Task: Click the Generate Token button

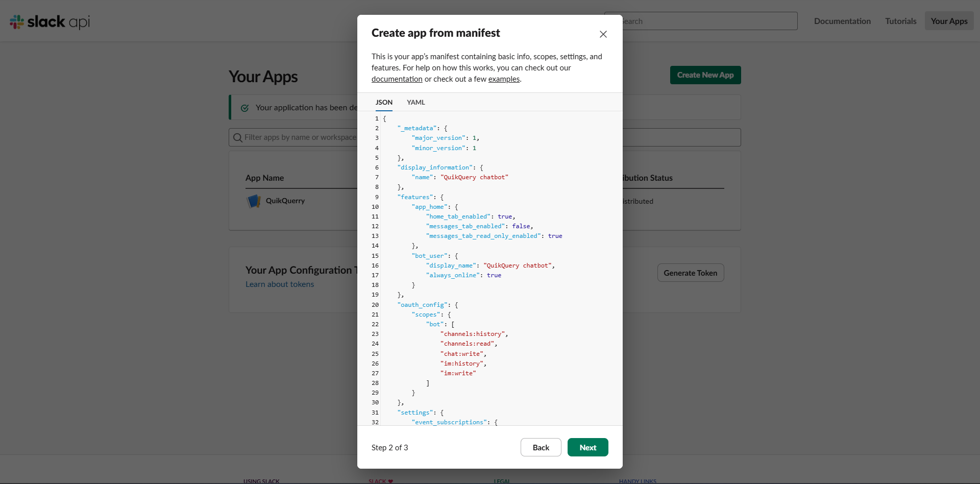Action: (x=691, y=273)
